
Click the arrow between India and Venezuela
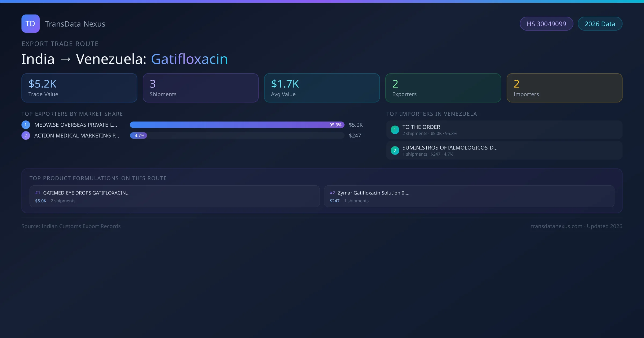pos(65,59)
